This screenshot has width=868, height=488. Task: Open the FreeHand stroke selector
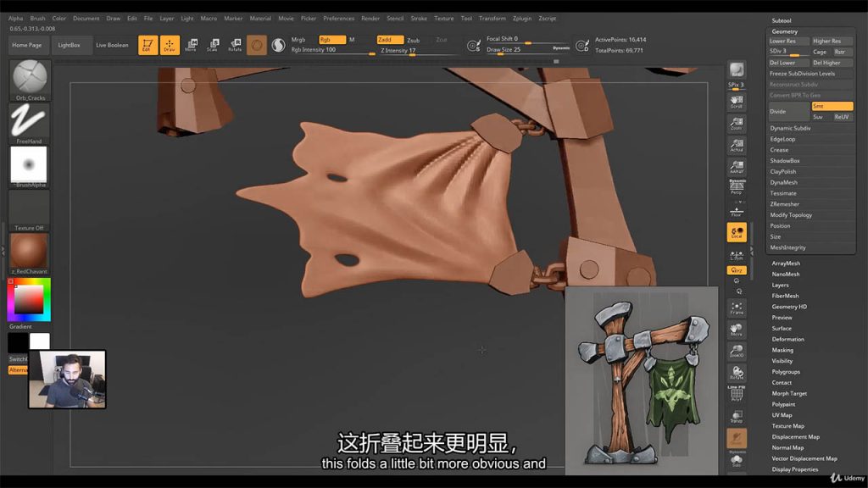(30, 122)
